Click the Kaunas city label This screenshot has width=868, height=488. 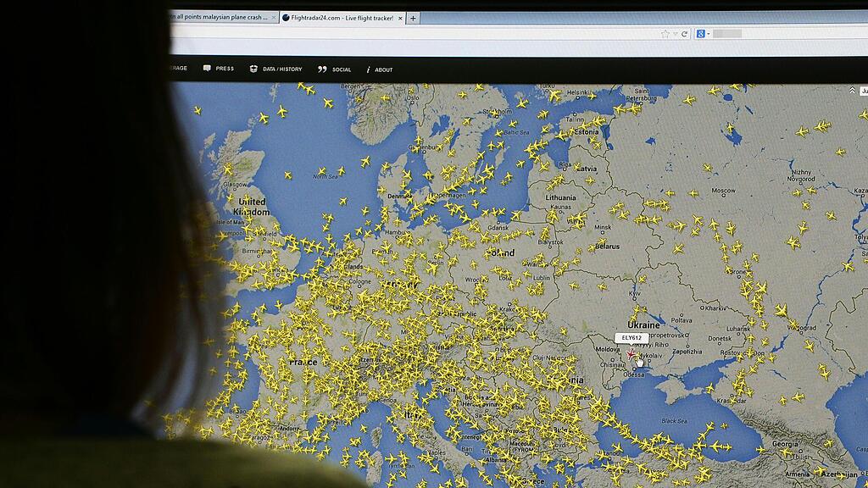[561, 207]
